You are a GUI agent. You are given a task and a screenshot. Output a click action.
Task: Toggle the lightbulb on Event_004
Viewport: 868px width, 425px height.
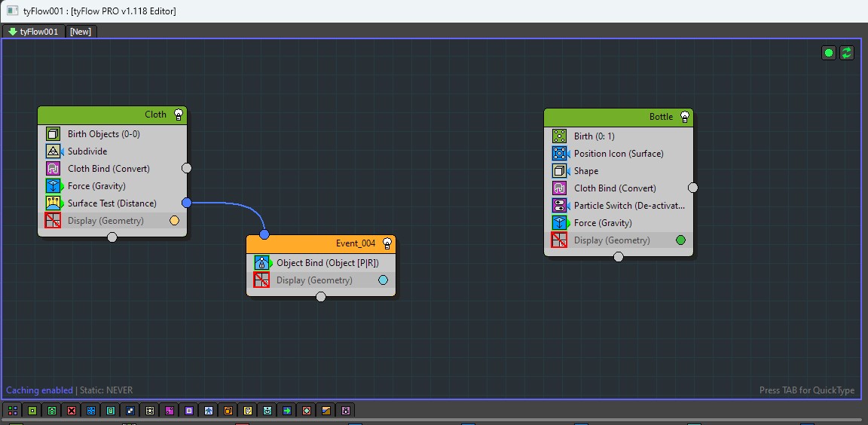point(387,243)
